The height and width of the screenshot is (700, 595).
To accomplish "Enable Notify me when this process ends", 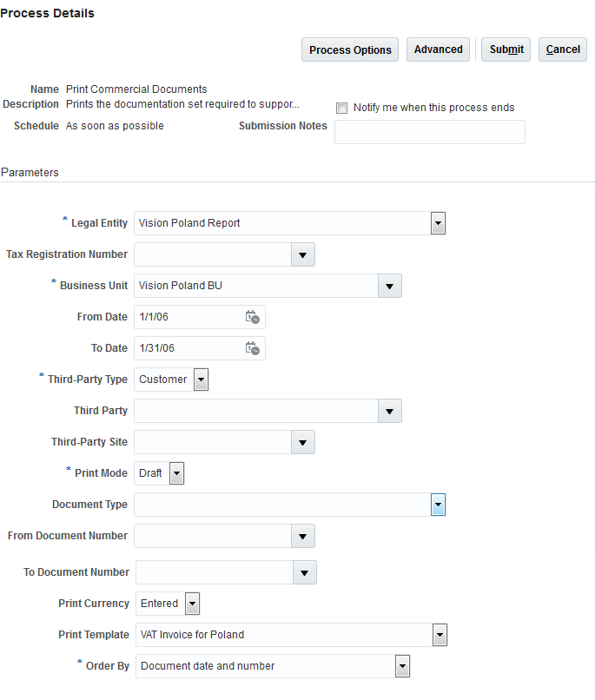I will point(341,109).
